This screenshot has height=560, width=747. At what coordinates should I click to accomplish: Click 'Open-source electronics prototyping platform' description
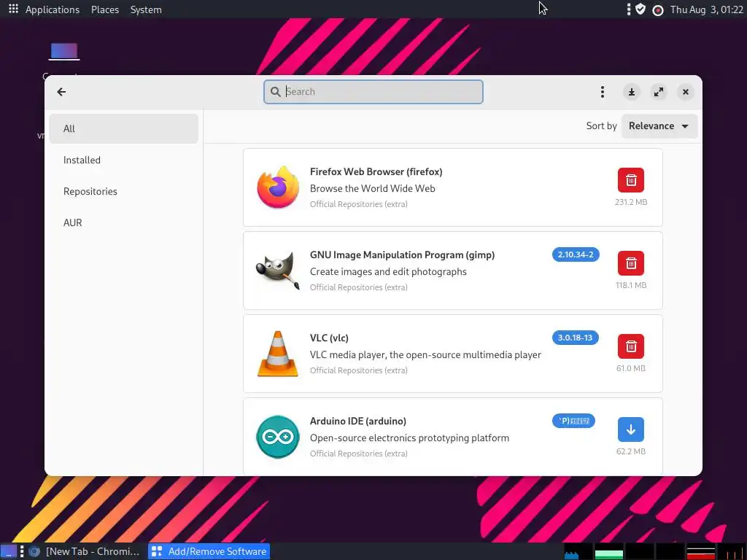click(409, 438)
